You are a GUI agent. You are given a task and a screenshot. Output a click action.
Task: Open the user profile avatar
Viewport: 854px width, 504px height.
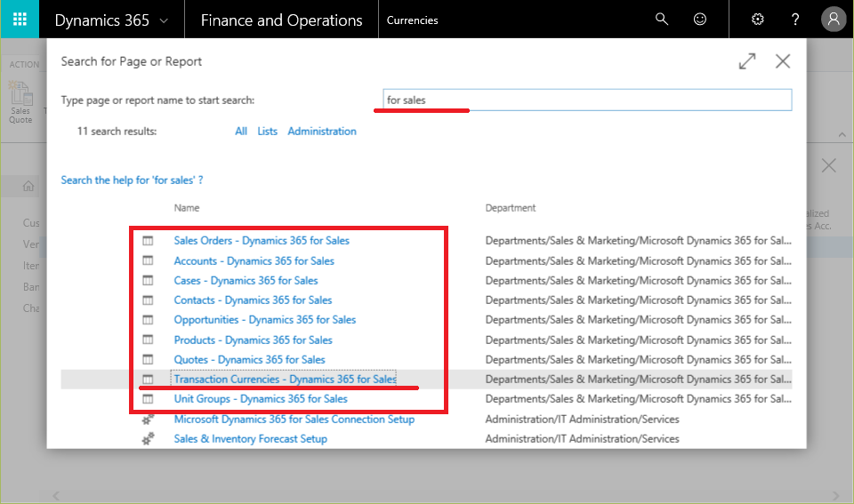(834, 19)
